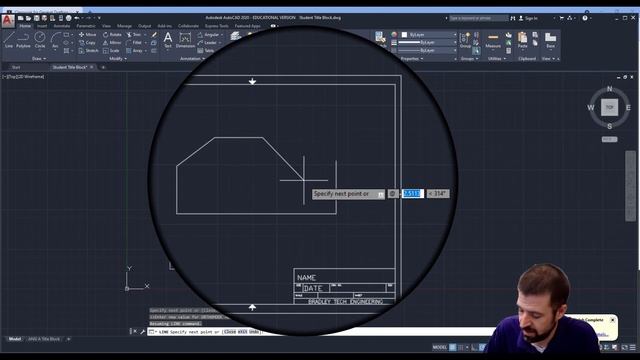Select the Circle tool
This screenshot has height=360, width=640.
click(x=40, y=40)
